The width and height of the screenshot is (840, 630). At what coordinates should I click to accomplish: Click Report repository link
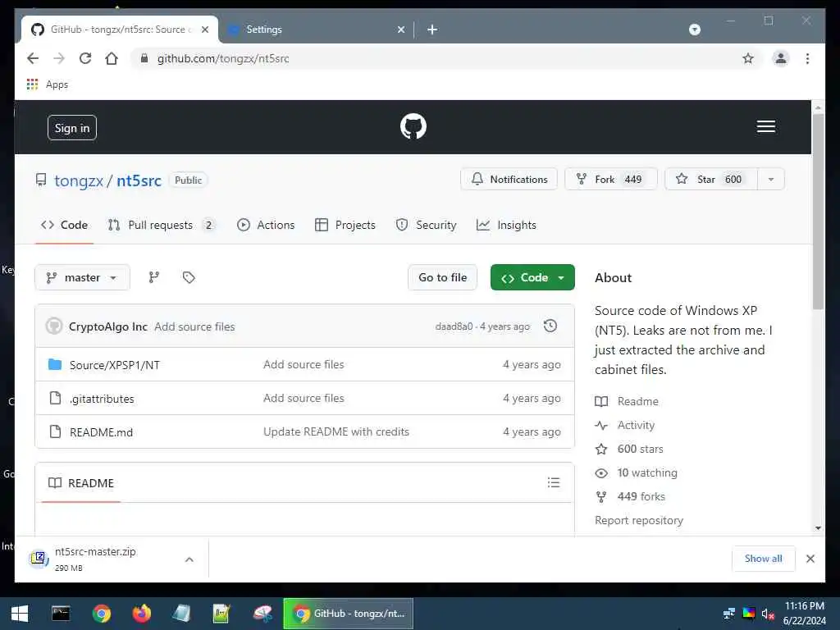pos(638,520)
